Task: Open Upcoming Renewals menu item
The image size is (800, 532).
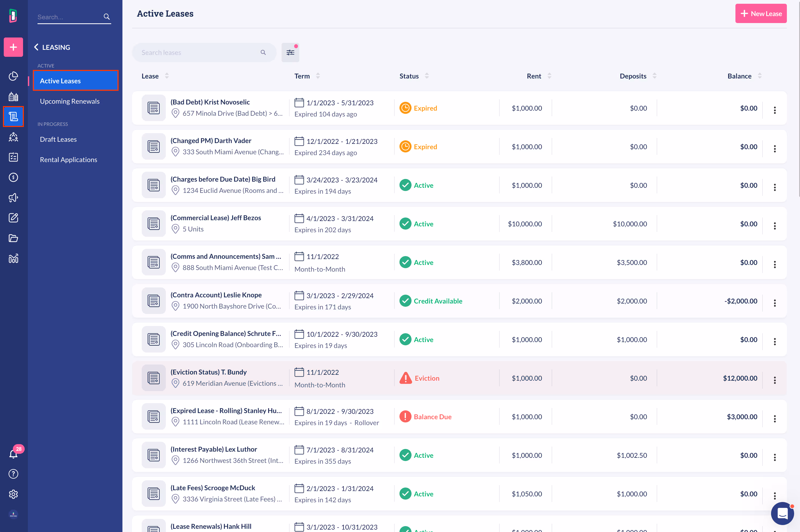Action: click(x=70, y=102)
